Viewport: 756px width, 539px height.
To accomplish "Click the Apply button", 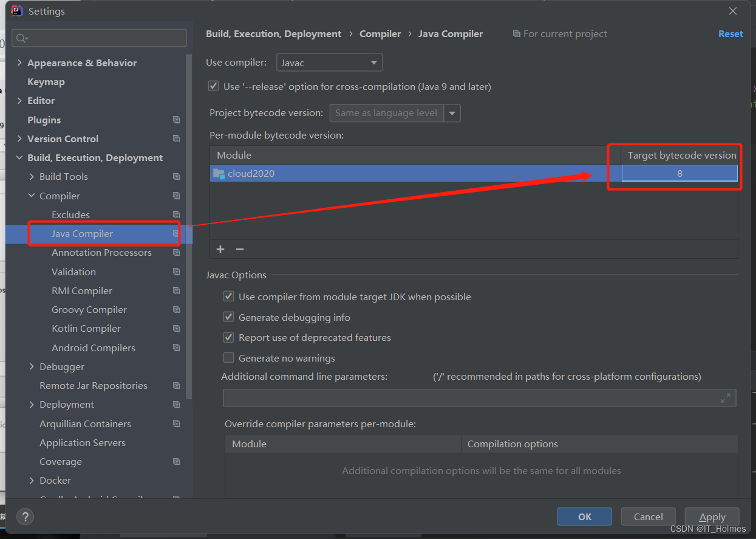I will [x=712, y=517].
